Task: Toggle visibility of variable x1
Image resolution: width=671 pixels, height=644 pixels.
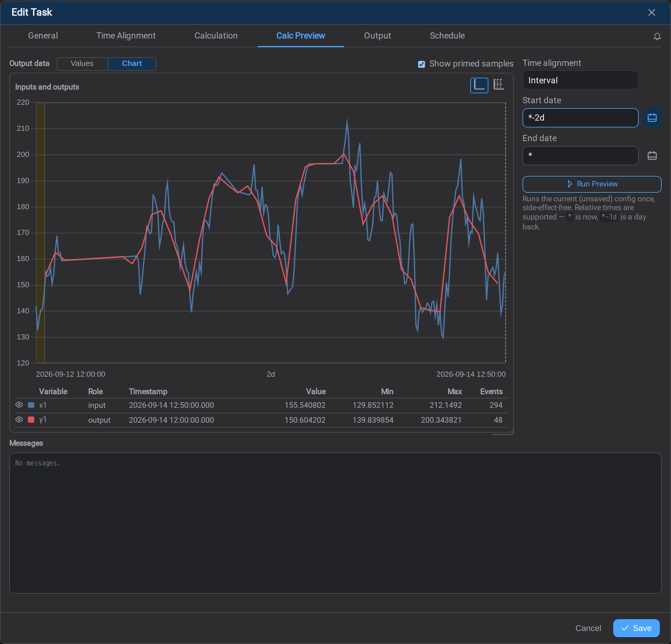Action: coord(19,405)
